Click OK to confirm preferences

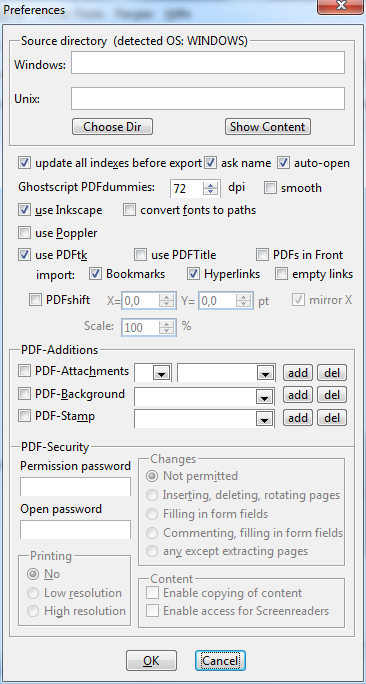(151, 660)
